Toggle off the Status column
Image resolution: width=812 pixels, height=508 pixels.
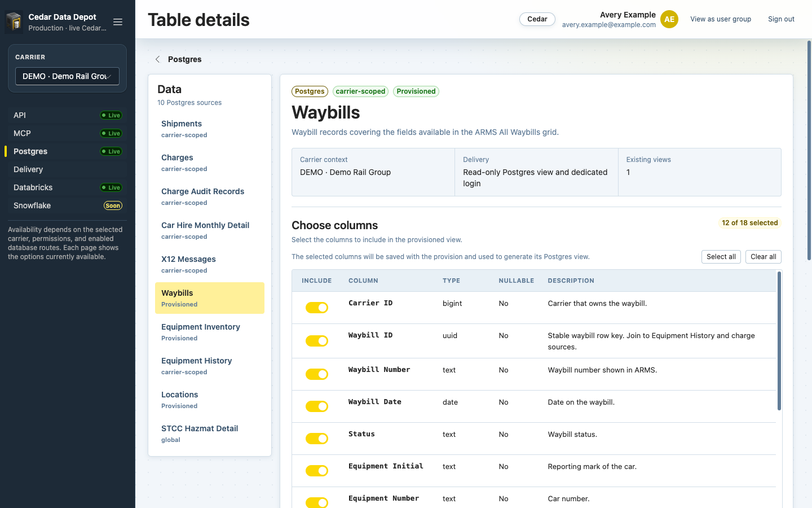(x=317, y=439)
